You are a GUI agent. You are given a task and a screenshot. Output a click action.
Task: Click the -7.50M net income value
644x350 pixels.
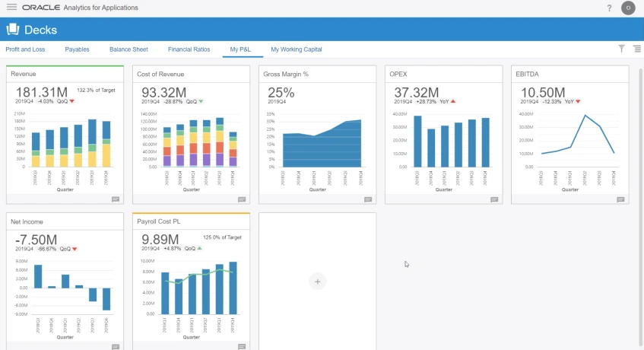36,240
